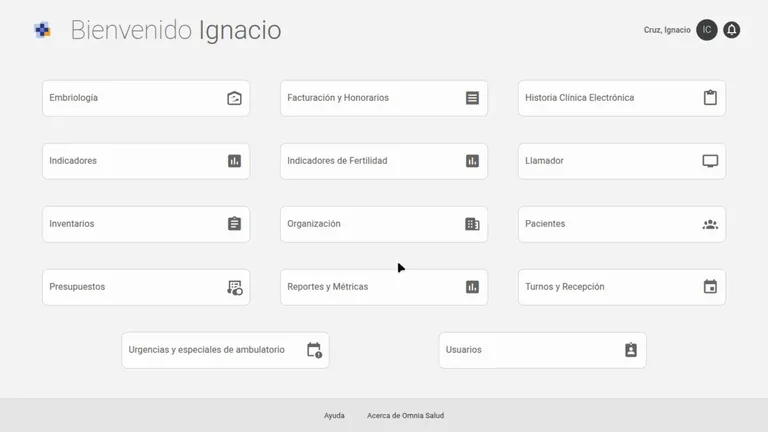Click the Historia Clínica Electrónica clipboard icon
The height and width of the screenshot is (432, 768).
pos(710,97)
